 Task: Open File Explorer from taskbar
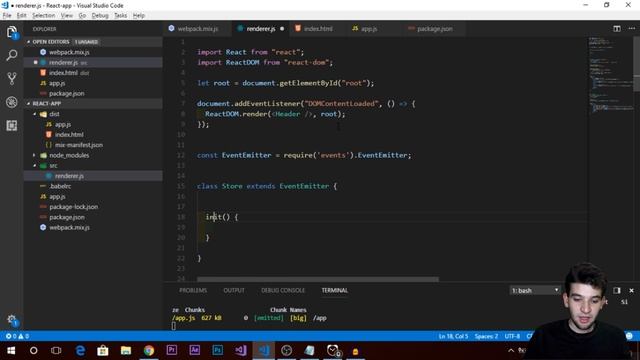[x=126, y=351]
